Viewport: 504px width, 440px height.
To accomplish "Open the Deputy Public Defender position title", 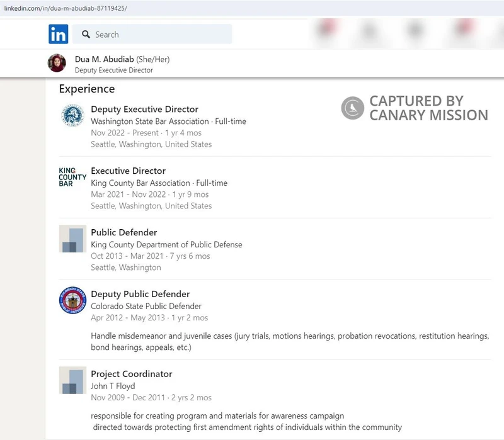I will 140,294.
